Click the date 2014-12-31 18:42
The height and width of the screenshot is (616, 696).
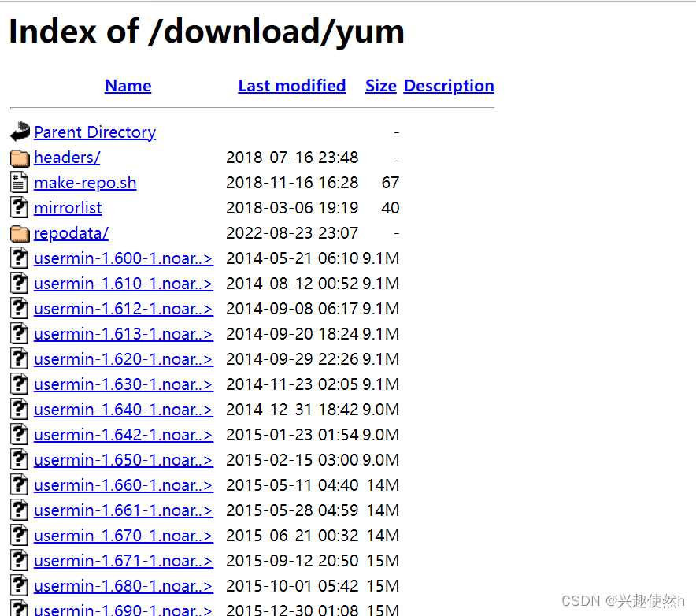[292, 410]
